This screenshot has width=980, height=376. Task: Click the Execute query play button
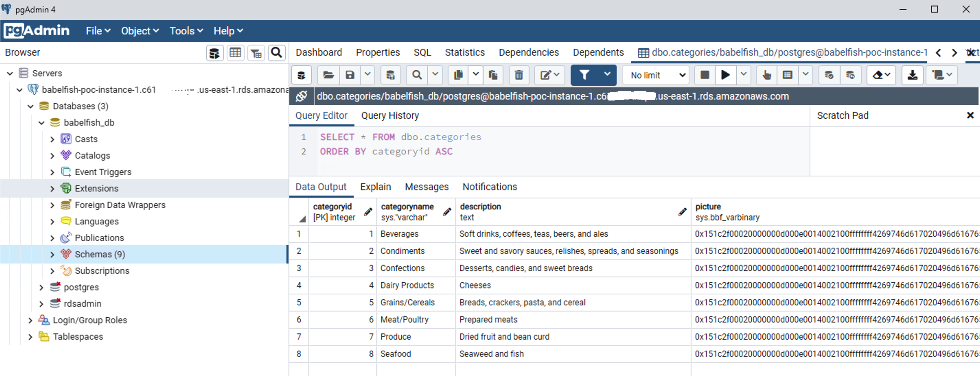725,75
